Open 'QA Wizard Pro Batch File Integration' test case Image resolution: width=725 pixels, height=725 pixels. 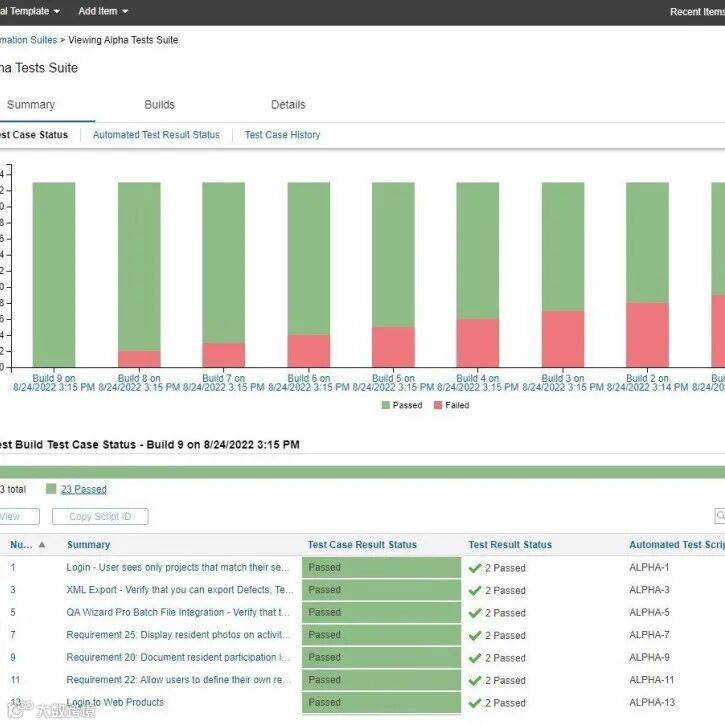(178, 612)
